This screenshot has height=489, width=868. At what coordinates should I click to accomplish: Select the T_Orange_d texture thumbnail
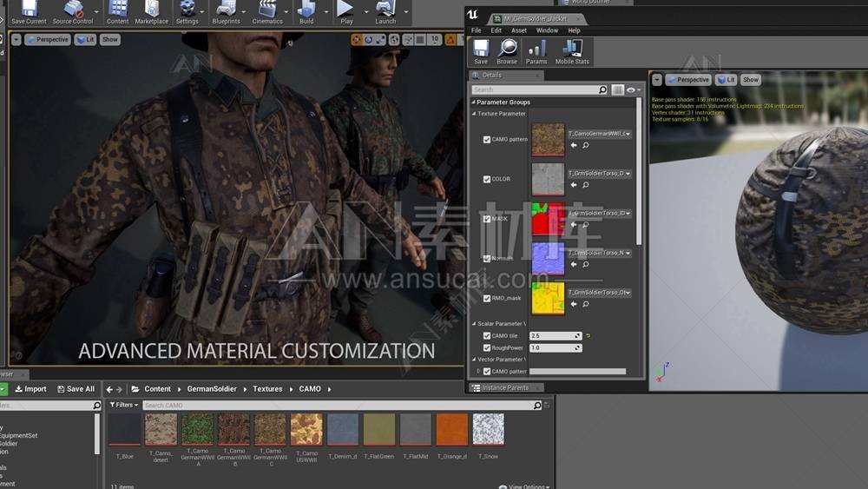tap(451, 429)
